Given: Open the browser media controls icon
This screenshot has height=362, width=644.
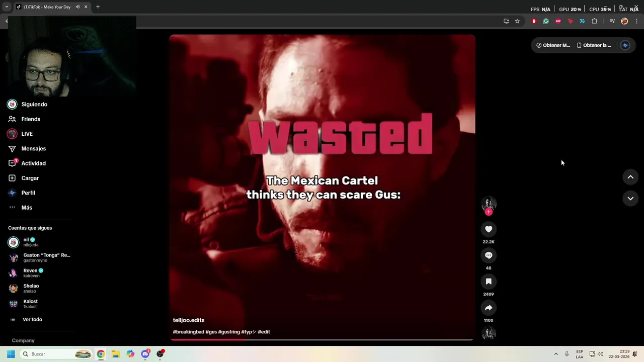Looking at the screenshot, I should click(x=612, y=21).
